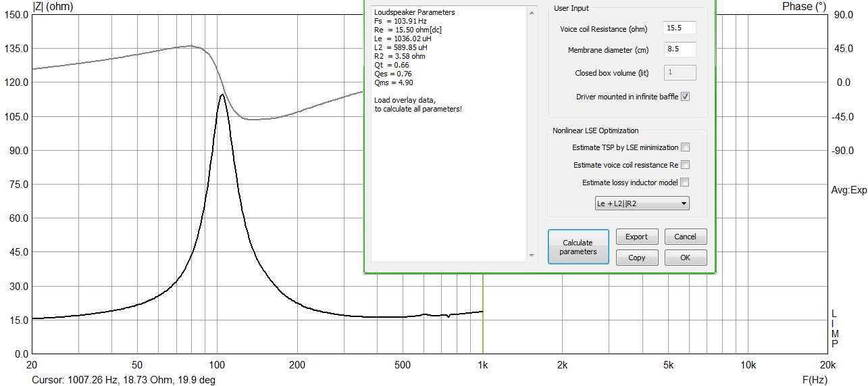Select the L2 = 589.85 uH line
868x386 pixels.
point(401,47)
